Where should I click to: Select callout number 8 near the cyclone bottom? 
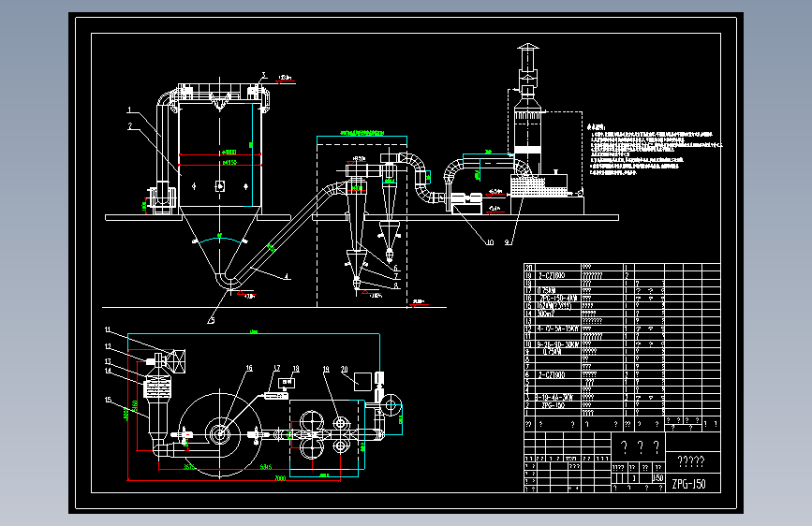click(x=396, y=285)
